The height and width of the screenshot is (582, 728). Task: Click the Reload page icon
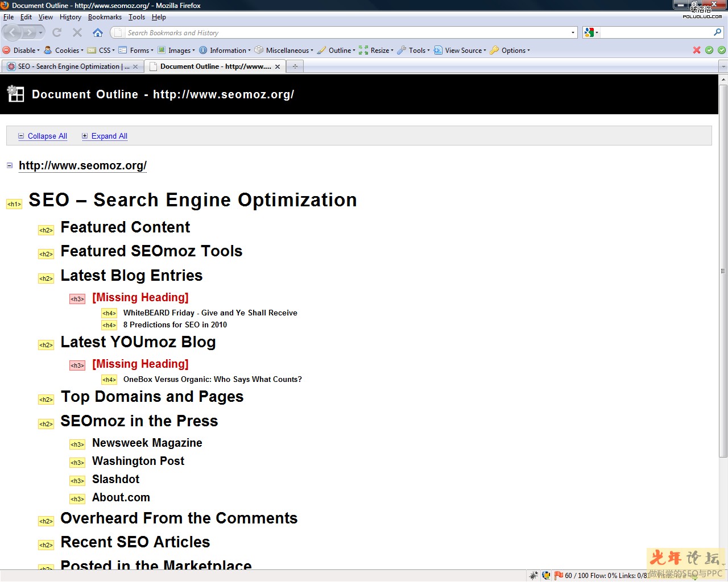click(x=57, y=33)
